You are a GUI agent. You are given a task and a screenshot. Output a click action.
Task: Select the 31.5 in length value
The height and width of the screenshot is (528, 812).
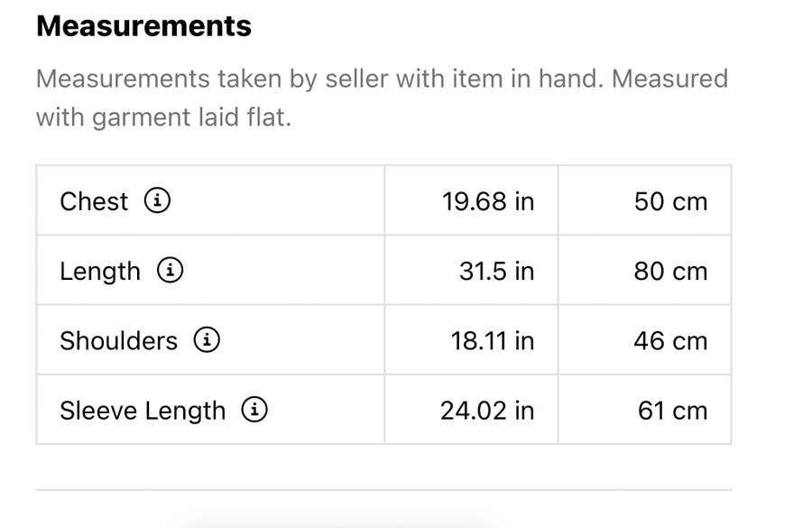point(496,271)
